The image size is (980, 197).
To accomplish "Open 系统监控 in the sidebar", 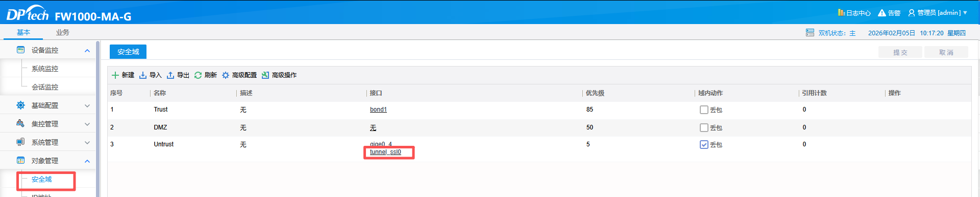I will [x=45, y=69].
